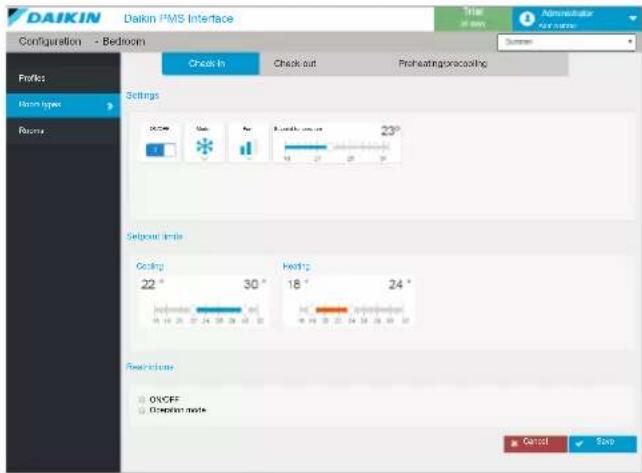Image resolution: width=642 pixels, height=473 pixels.
Task: Switch to the Preheating/precooling tab
Action: point(443,63)
